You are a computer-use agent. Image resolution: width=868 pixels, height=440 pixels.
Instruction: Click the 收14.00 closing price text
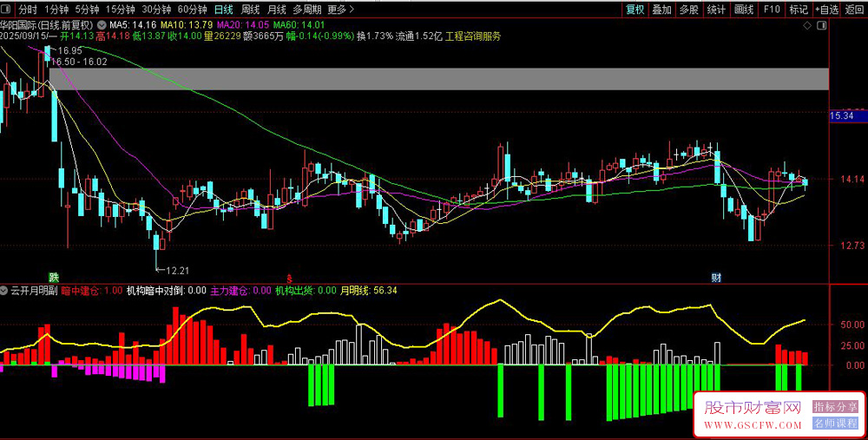(x=186, y=36)
